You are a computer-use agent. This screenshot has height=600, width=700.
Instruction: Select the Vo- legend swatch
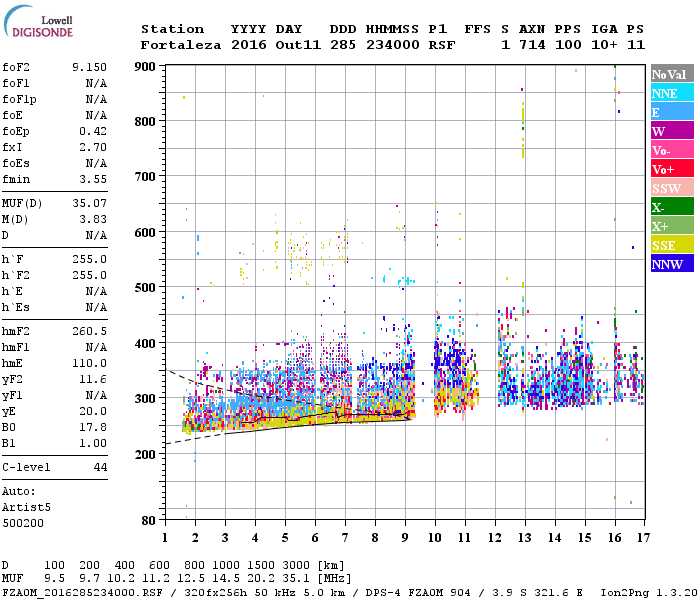click(672, 150)
